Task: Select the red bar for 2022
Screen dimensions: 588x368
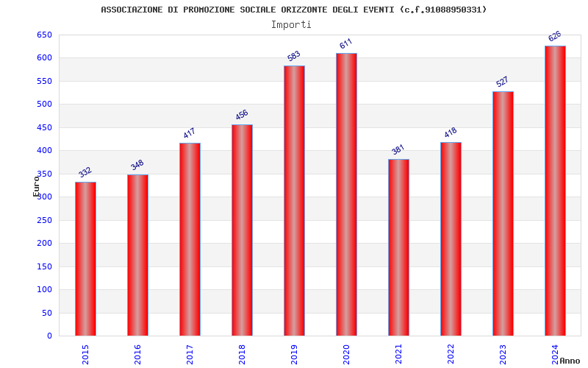Action: coord(451,238)
